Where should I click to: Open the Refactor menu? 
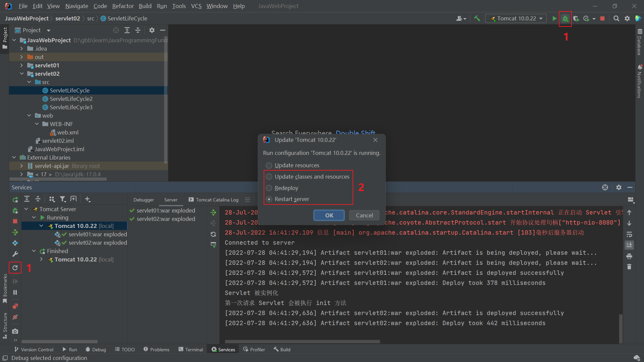pos(123,6)
